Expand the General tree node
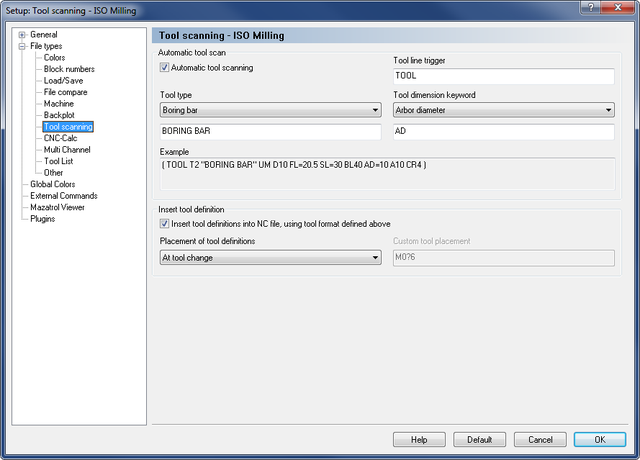Viewport: 640px width, 460px height. pyautogui.click(x=22, y=35)
